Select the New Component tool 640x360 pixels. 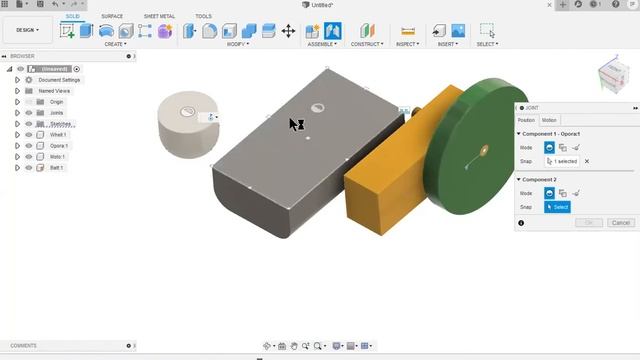click(313, 31)
